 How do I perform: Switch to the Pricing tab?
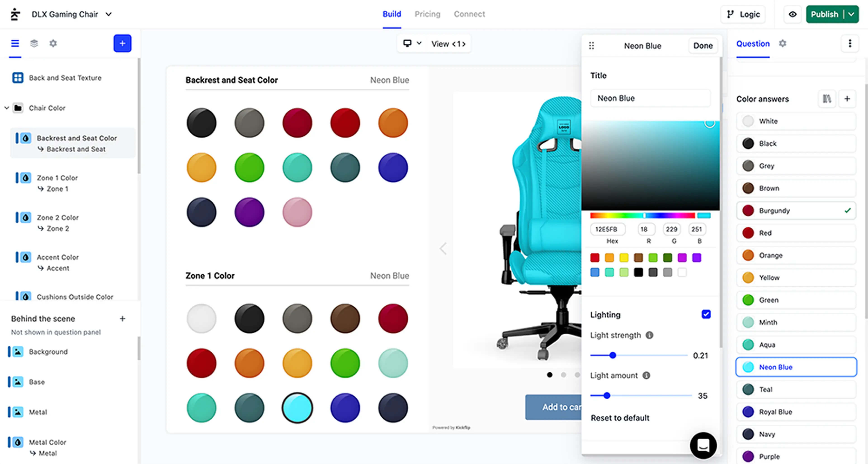point(427,14)
